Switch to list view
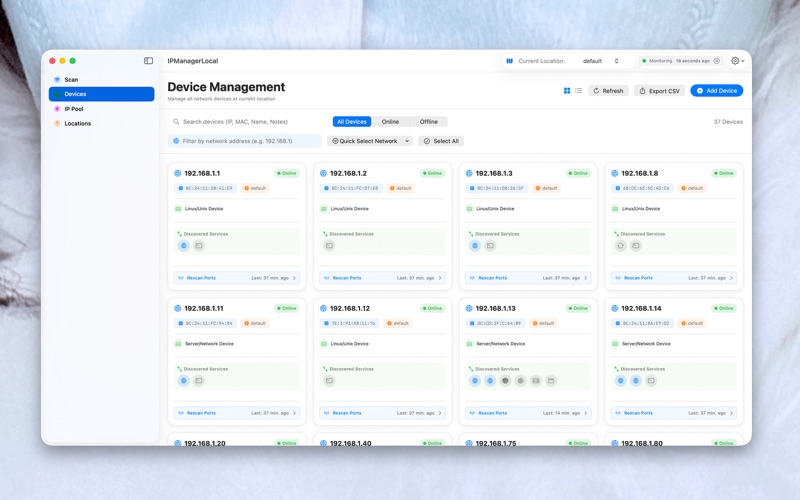 (579, 91)
